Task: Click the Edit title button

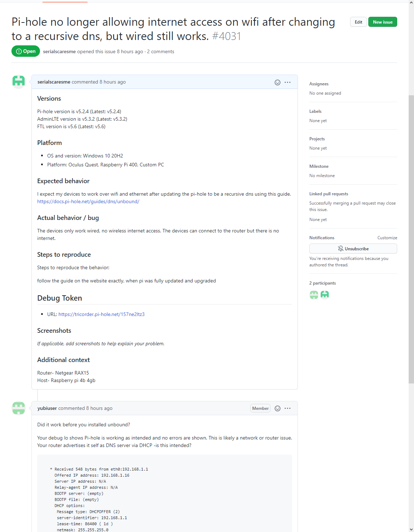Action: click(x=358, y=22)
